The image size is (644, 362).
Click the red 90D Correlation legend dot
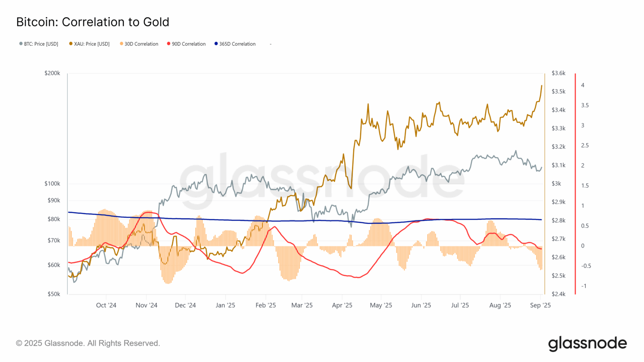click(x=169, y=44)
